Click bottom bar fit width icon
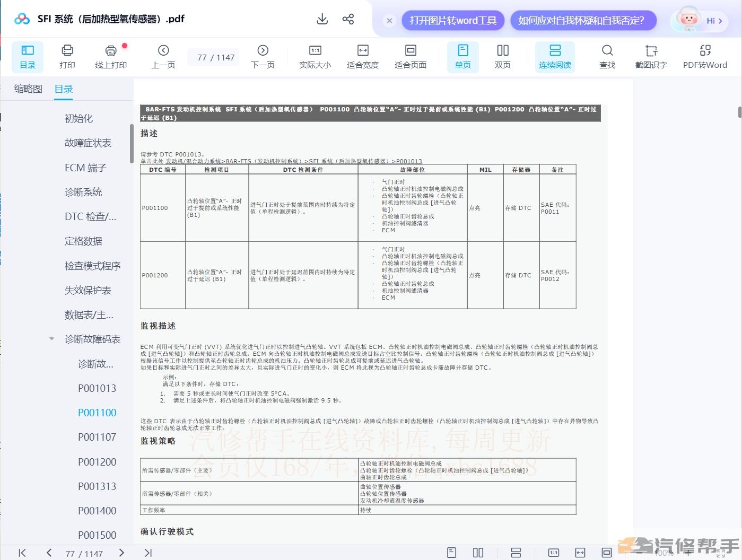Viewport: 742px width, 560px height. [x=580, y=553]
